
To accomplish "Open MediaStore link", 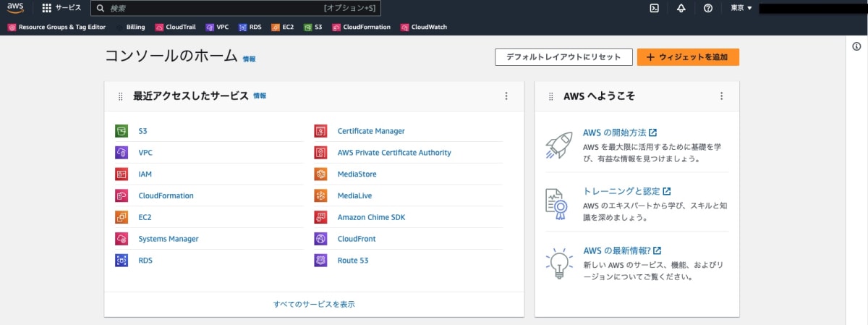I will click(x=357, y=174).
